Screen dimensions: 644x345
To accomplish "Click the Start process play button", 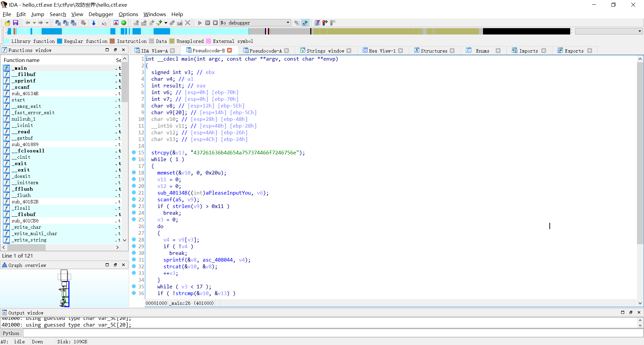I will [200, 23].
